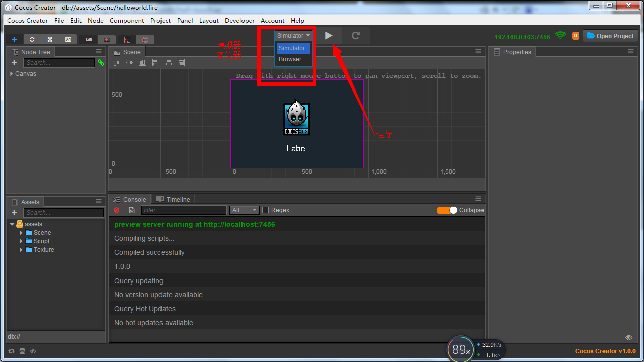Create a new asset with plus icon
The width and height of the screenshot is (644, 362).
coord(14,213)
